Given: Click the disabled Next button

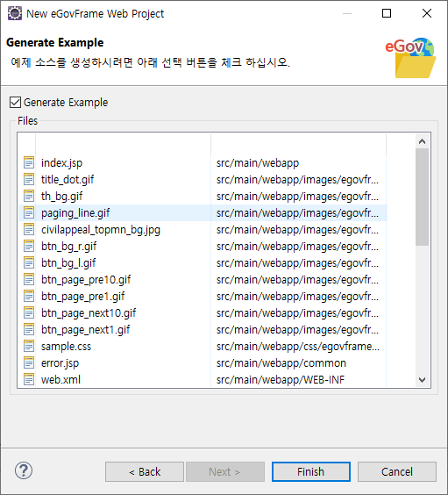Looking at the screenshot, I should pyautogui.click(x=225, y=471).
